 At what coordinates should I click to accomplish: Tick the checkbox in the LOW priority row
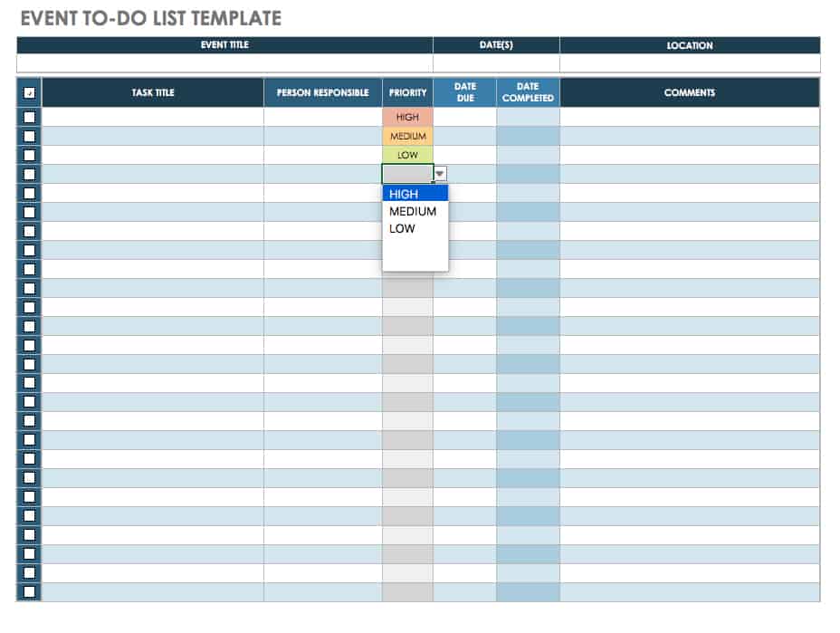click(30, 155)
